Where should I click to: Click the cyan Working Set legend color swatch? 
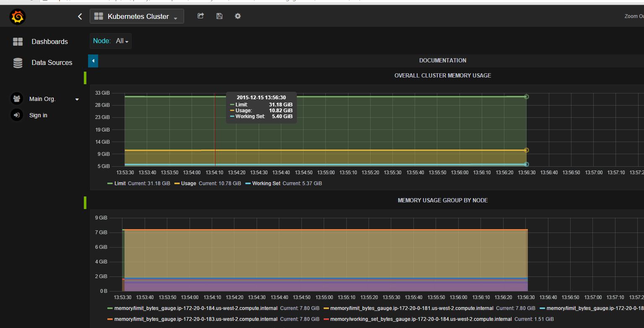(248, 183)
